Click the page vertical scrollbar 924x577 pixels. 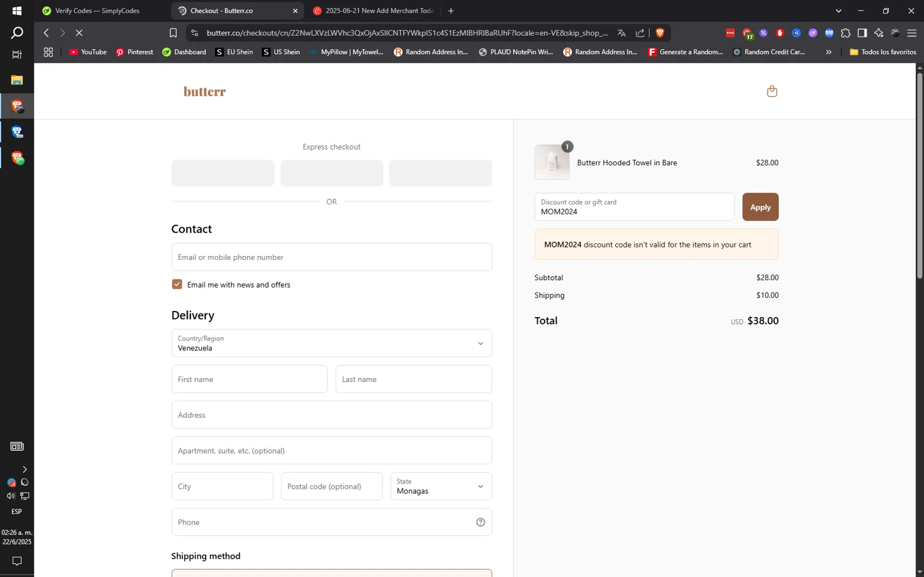(x=920, y=176)
